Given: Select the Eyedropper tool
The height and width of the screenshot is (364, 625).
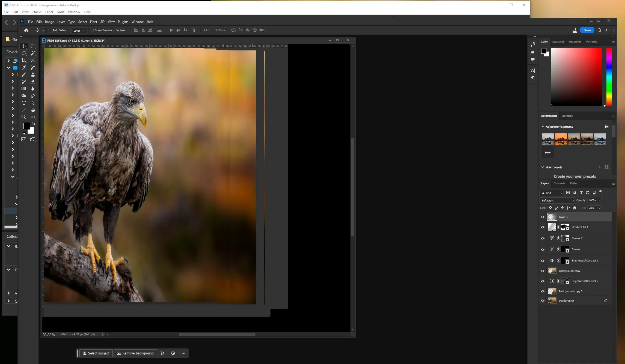Looking at the screenshot, I should [24, 67].
